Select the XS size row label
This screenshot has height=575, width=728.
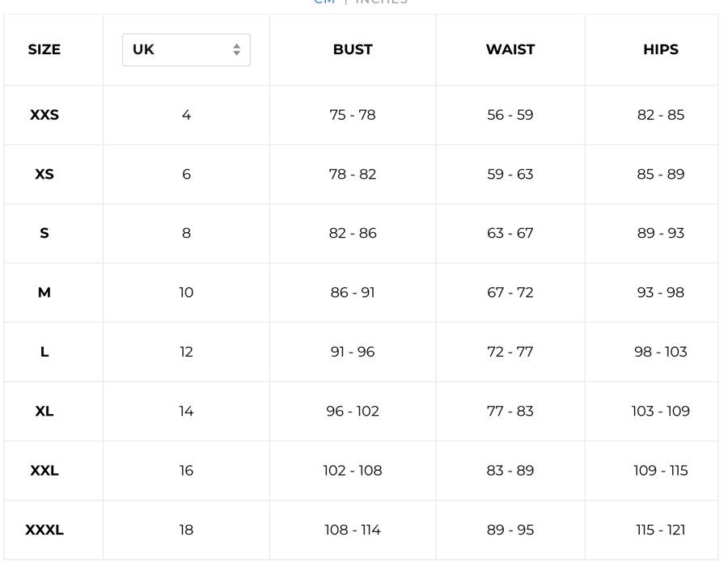point(44,174)
